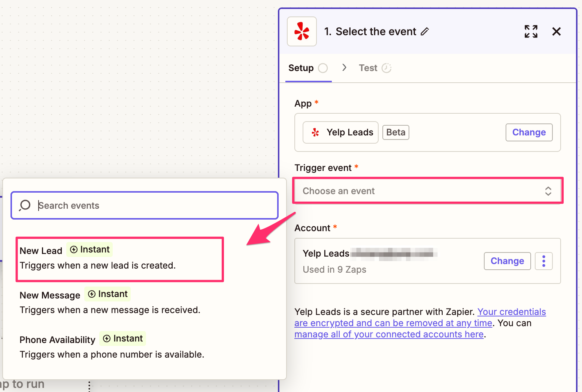582x392 pixels.
Task: Change the selected app
Action: click(529, 132)
